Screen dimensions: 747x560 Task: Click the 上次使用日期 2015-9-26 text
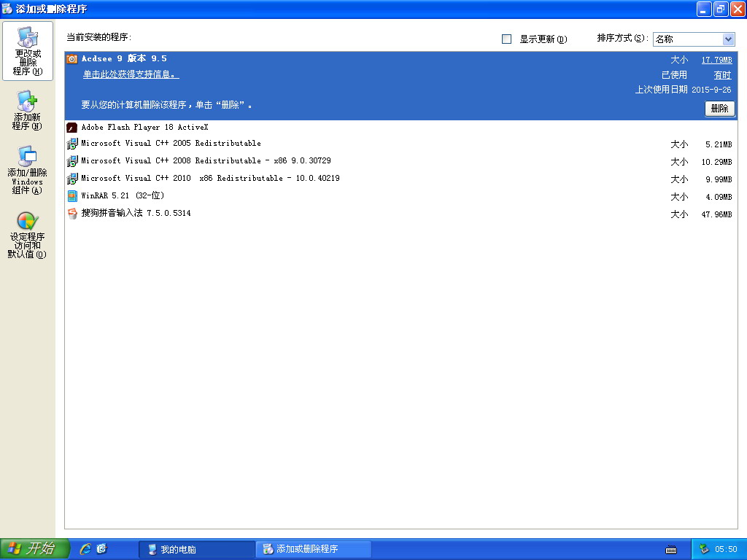[683, 90]
